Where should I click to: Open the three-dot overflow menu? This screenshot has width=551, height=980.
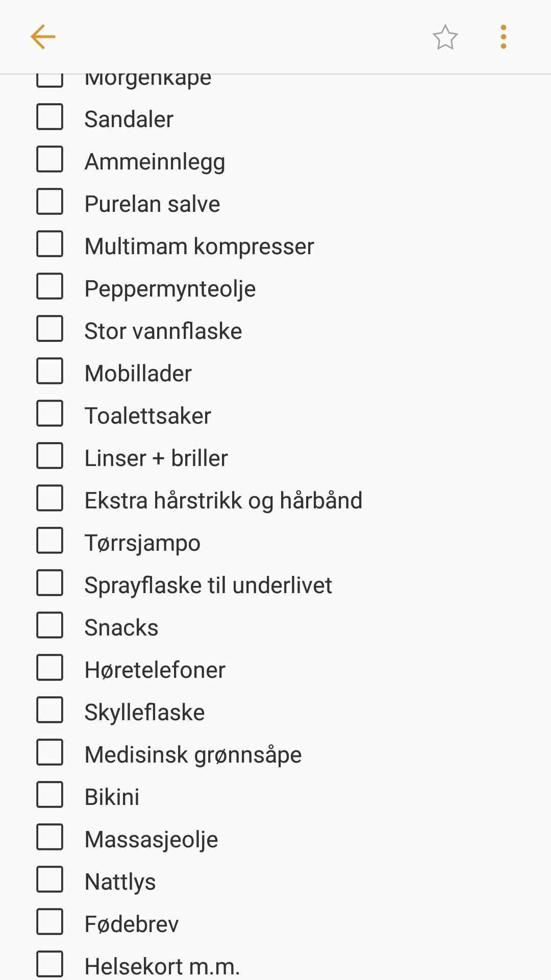(x=504, y=37)
